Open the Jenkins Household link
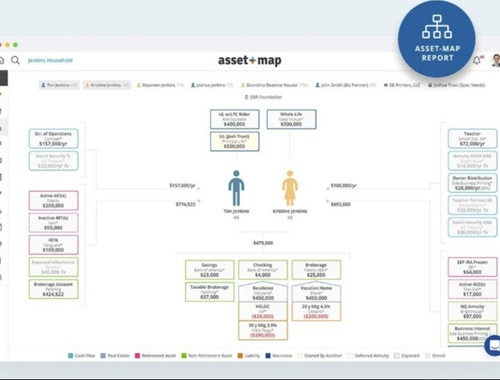 coord(50,60)
